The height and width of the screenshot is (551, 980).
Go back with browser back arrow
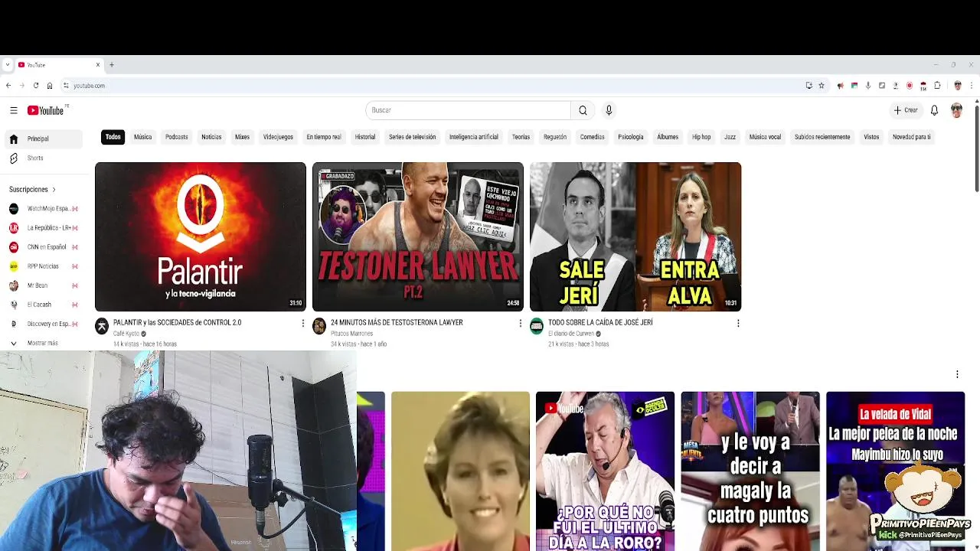(8, 86)
